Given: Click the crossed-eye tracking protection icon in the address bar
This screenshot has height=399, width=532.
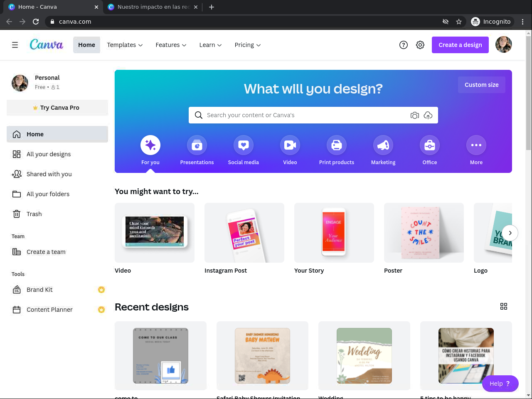Looking at the screenshot, I should click(446, 22).
